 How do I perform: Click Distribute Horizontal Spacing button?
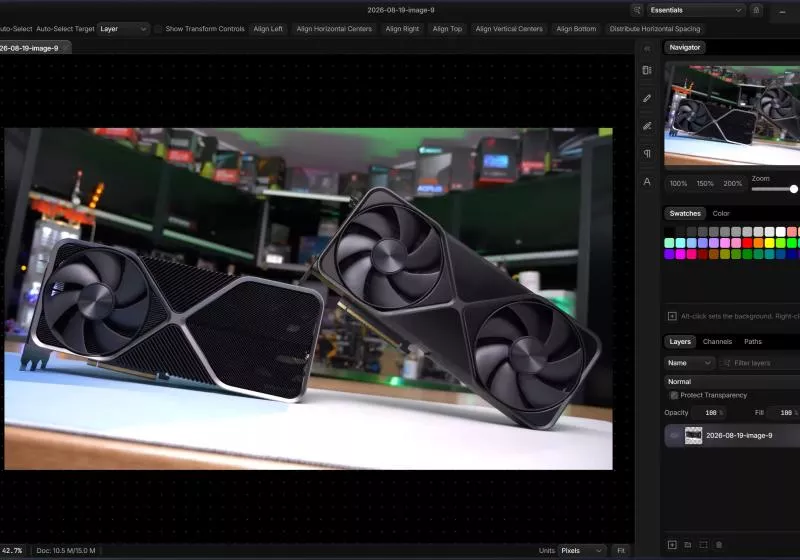(x=655, y=29)
